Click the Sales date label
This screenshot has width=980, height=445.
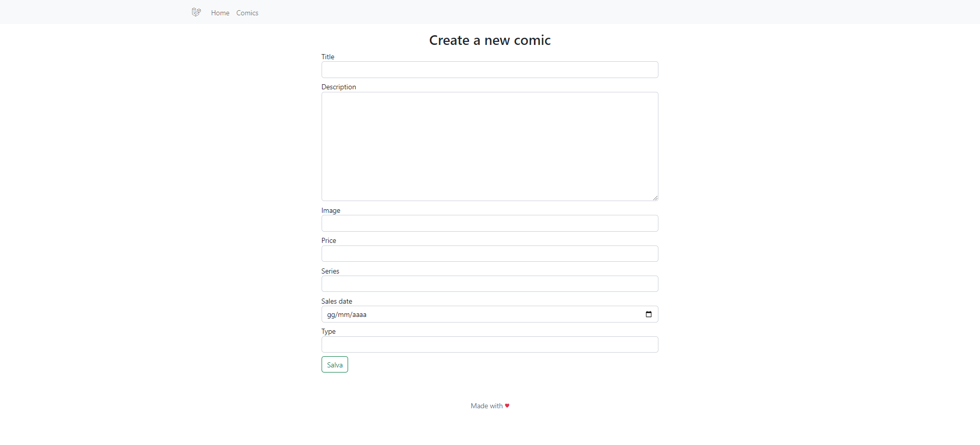[x=336, y=301]
